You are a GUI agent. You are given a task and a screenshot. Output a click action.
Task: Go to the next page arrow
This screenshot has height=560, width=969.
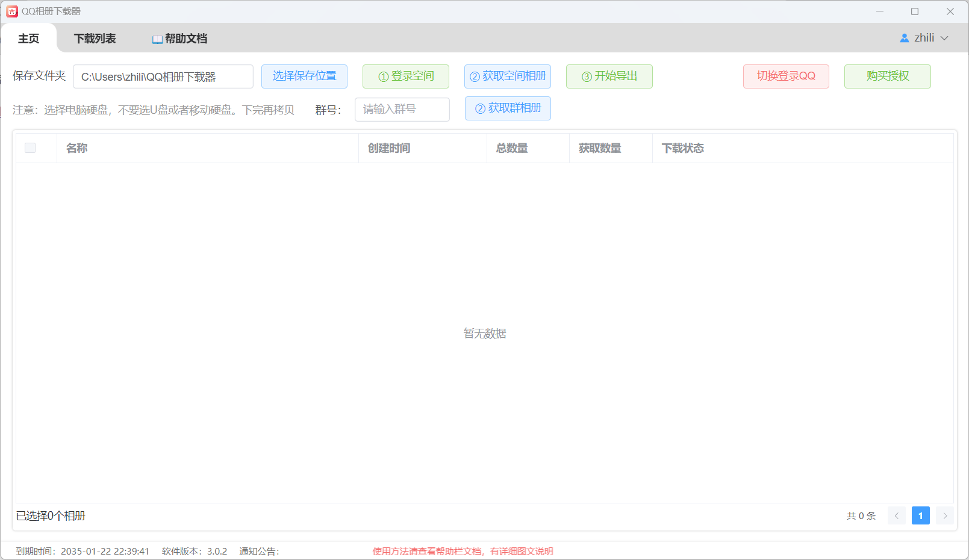(x=944, y=515)
